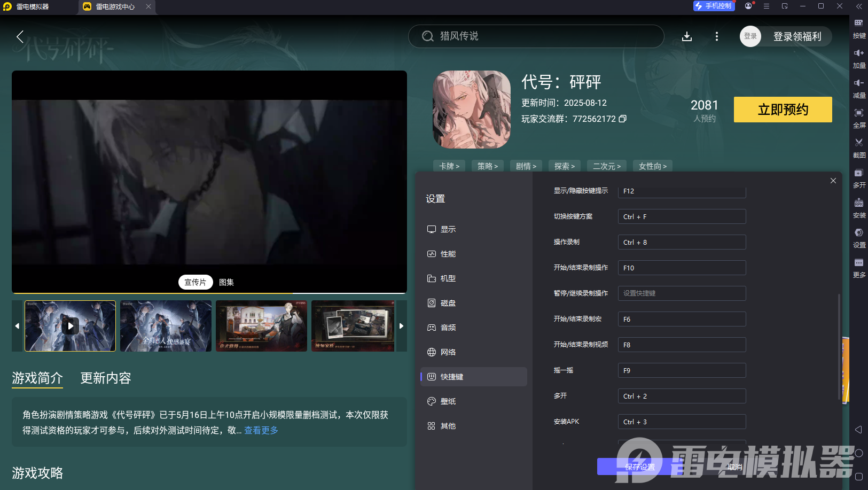868x490 pixels.
Task: Click the 减量 volume down icon
Action: [x=859, y=88]
